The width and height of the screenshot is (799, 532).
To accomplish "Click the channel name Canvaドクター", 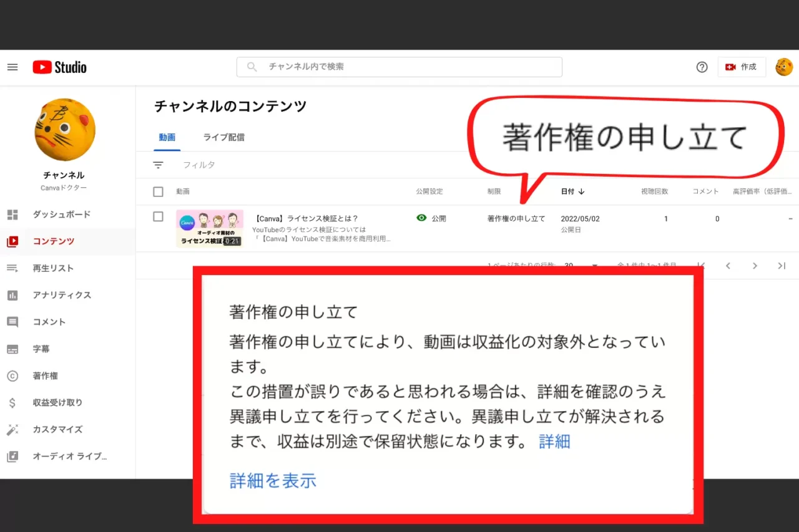I will point(64,188).
